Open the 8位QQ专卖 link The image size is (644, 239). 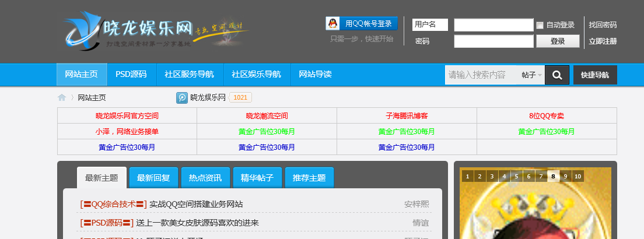point(546,116)
